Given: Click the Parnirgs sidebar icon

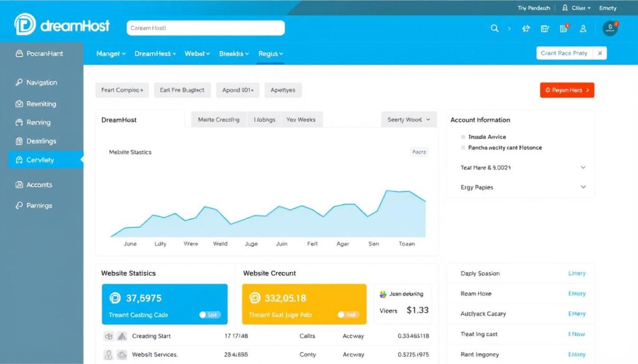Looking at the screenshot, I should point(19,205).
